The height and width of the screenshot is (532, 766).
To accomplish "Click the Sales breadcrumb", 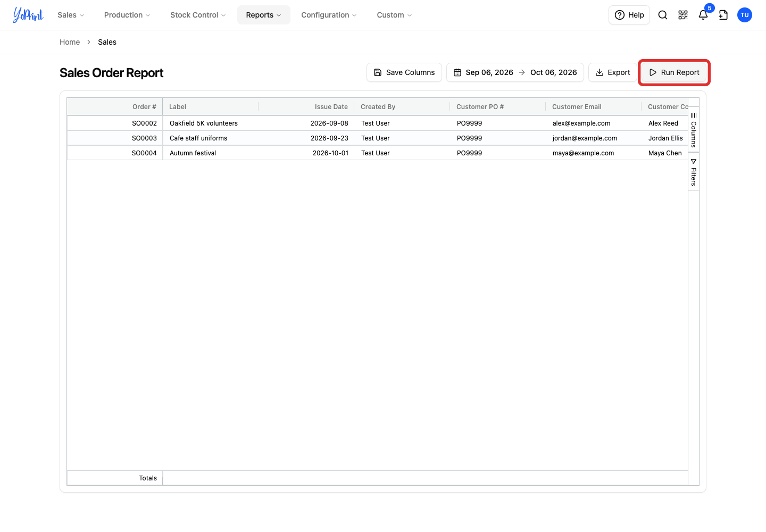I will [107, 42].
